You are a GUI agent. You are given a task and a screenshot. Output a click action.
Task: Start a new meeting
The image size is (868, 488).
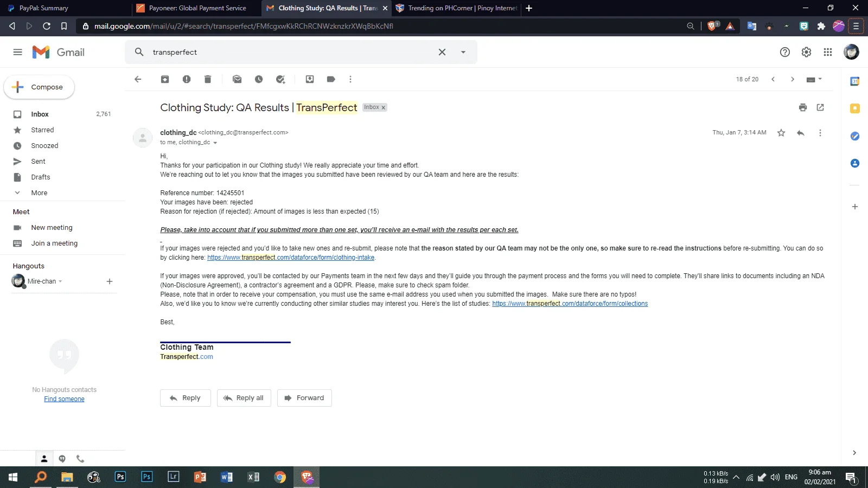pos(52,228)
